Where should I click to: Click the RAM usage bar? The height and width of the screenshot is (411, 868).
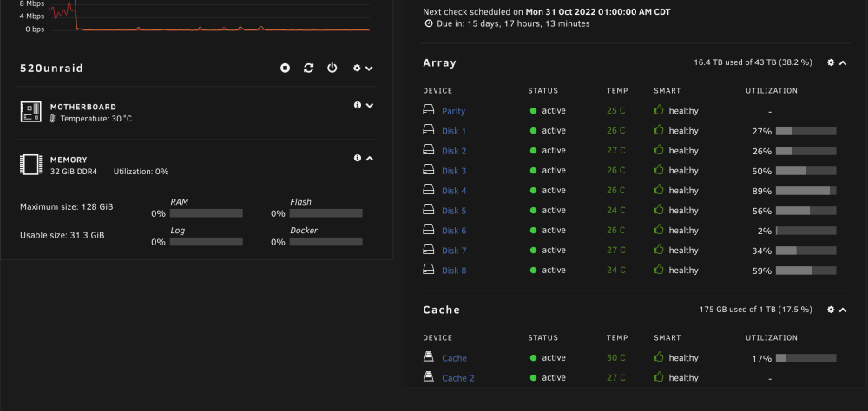(207, 213)
